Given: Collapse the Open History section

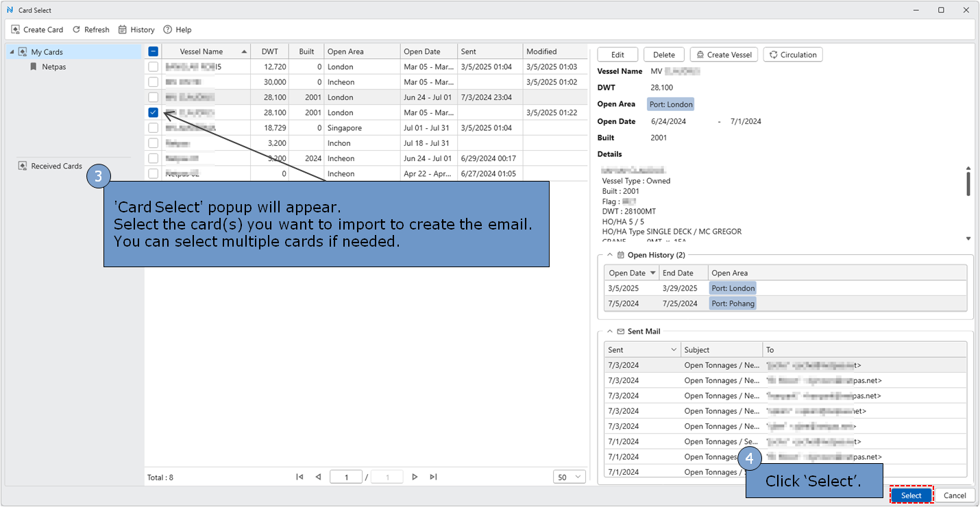Looking at the screenshot, I should point(610,255).
